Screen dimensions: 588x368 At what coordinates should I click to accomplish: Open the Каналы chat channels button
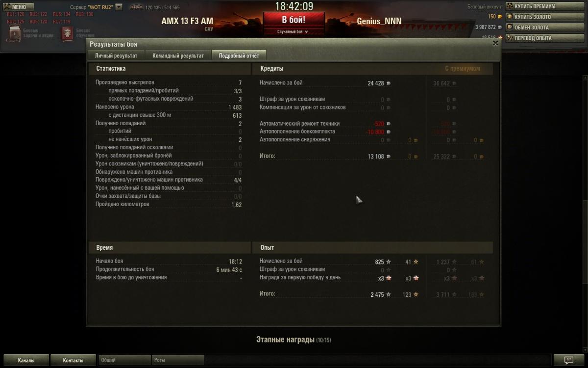[x=26, y=360]
